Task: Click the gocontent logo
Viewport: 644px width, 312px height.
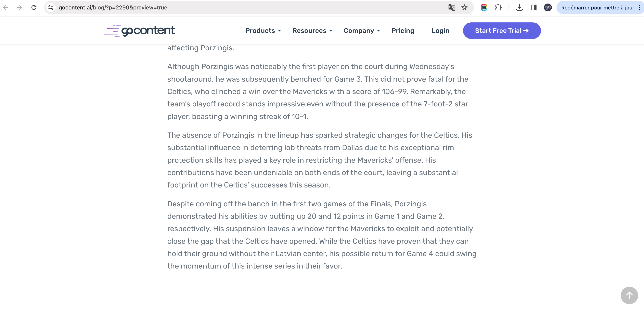Action: click(139, 31)
